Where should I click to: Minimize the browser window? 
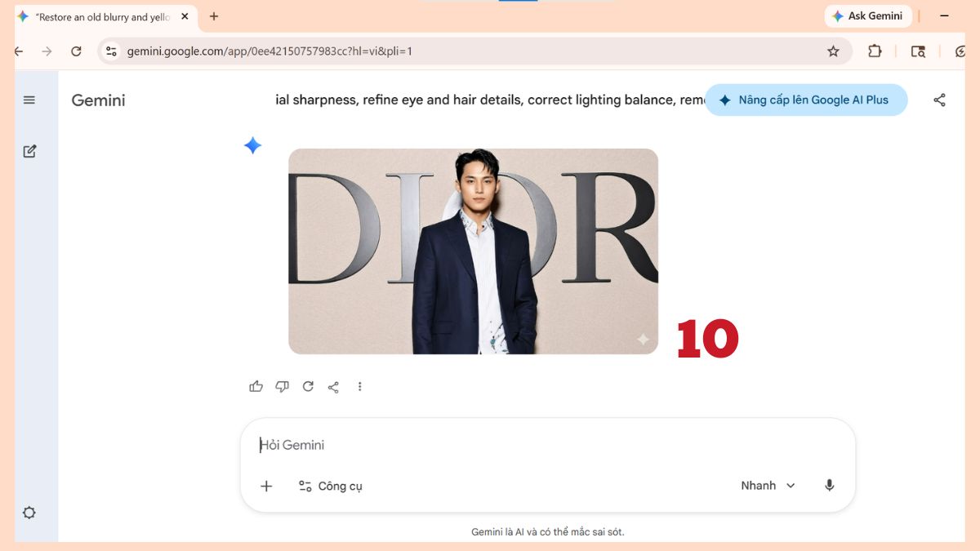pyautogui.click(x=945, y=16)
